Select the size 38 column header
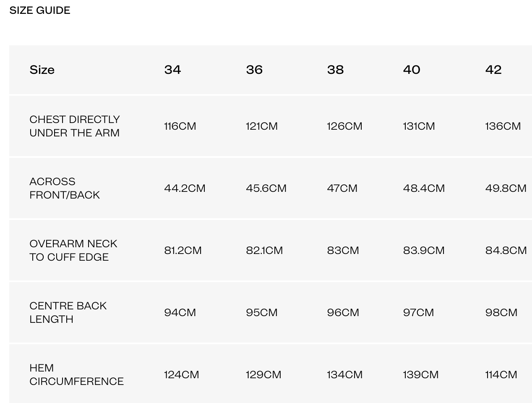The image size is (532, 403). tap(335, 70)
